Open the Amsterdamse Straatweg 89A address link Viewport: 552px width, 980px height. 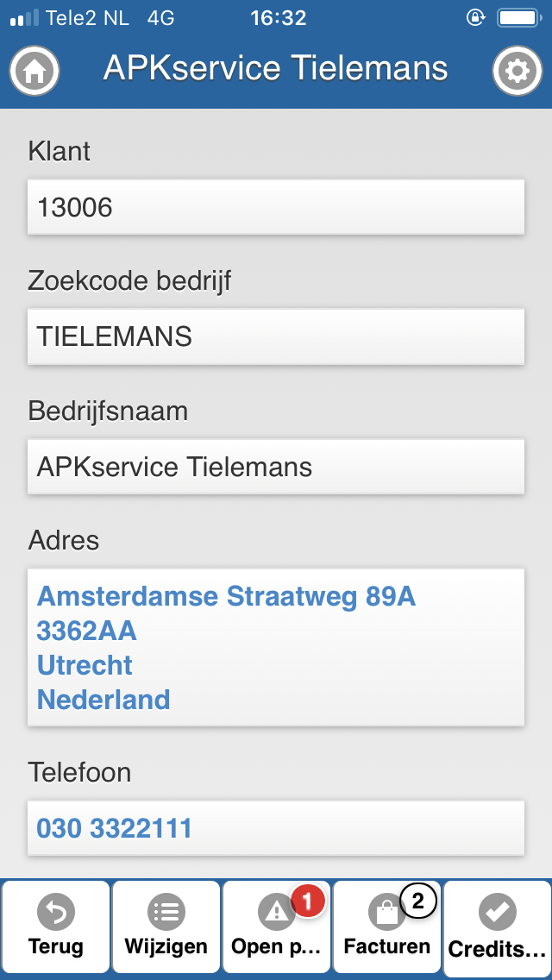tap(226, 597)
